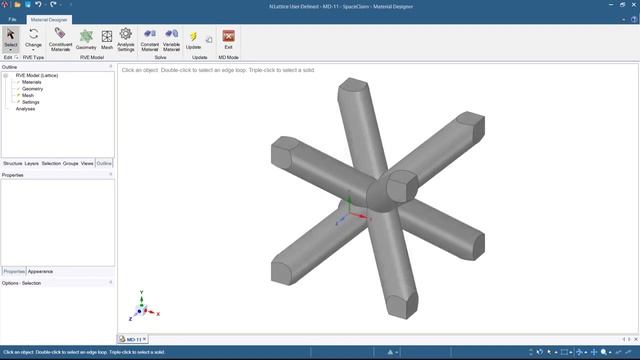Screen dimensions: 640x360
Task: Switch to the Selection panel tab
Action: pos(51,163)
